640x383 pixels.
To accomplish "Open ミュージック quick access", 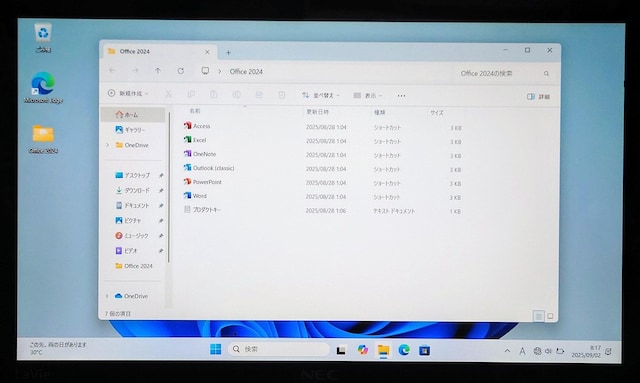I will (133, 236).
